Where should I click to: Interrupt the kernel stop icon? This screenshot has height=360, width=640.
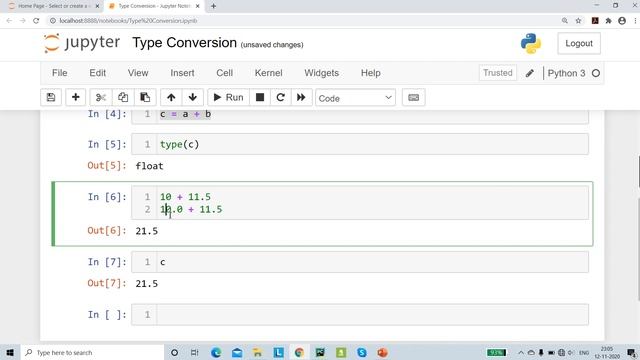[260, 98]
